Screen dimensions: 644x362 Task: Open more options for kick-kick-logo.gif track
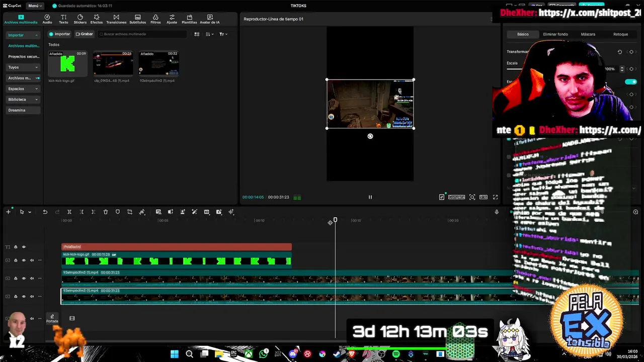coord(40,260)
